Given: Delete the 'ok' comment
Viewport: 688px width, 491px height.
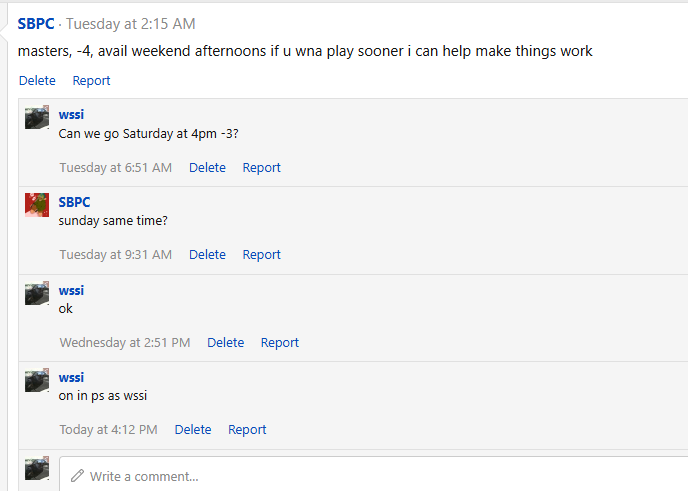Looking at the screenshot, I should point(225,342).
